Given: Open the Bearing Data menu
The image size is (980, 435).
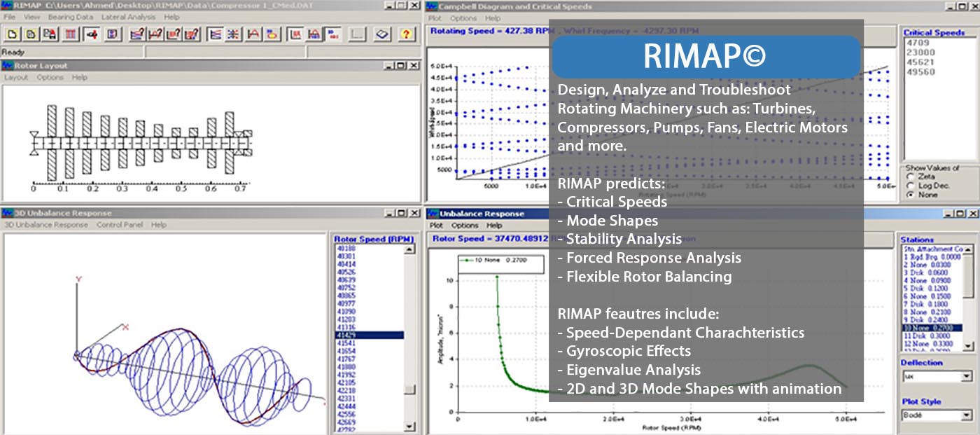Looking at the screenshot, I should [70, 16].
